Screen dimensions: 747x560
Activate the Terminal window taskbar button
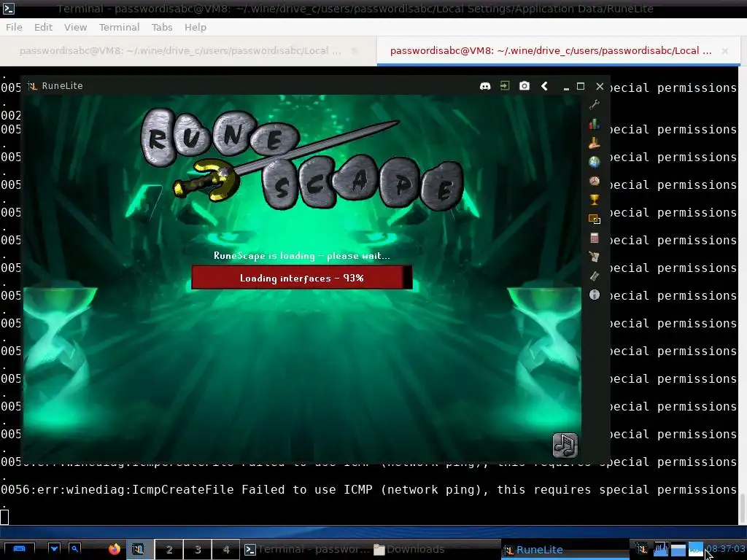click(x=307, y=550)
